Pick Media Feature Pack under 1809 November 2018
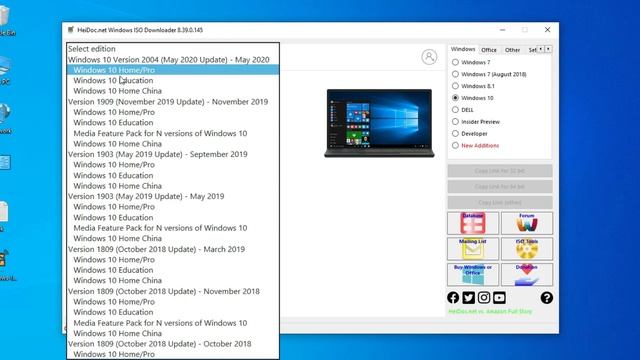The width and height of the screenshot is (640, 360). click(x=173, y=322)
